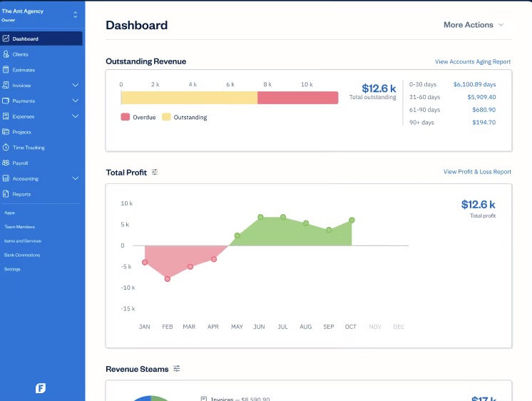532x401 pixels.
Task: Open View Accounts Aging Report link
Action: point(473,62)
